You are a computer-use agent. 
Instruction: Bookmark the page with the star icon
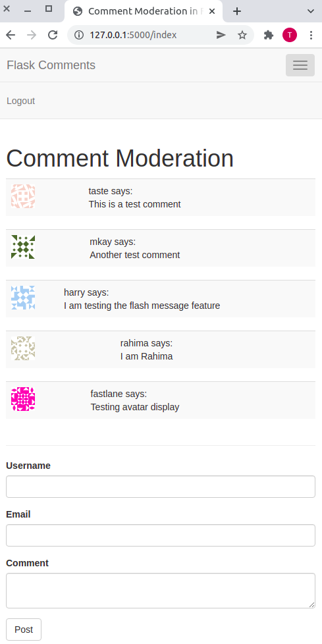(242, 35)
